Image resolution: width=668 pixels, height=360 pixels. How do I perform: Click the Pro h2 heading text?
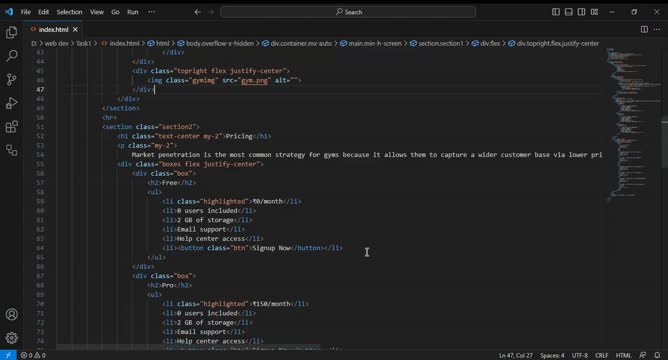tap(167, 285)
